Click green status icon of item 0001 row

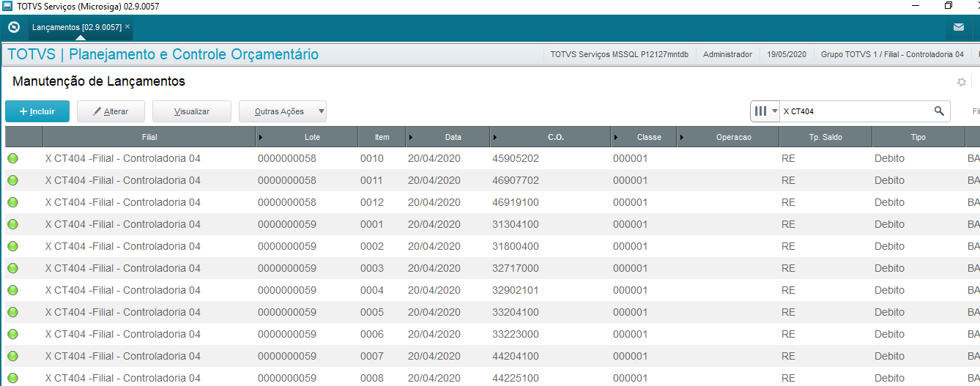(12, 224)
